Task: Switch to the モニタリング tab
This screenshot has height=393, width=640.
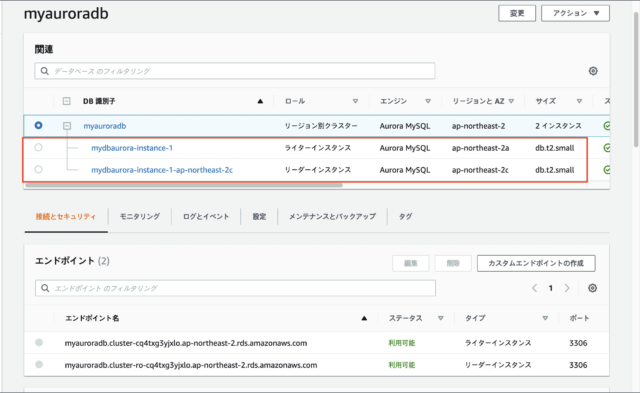Action: [140, 216]
